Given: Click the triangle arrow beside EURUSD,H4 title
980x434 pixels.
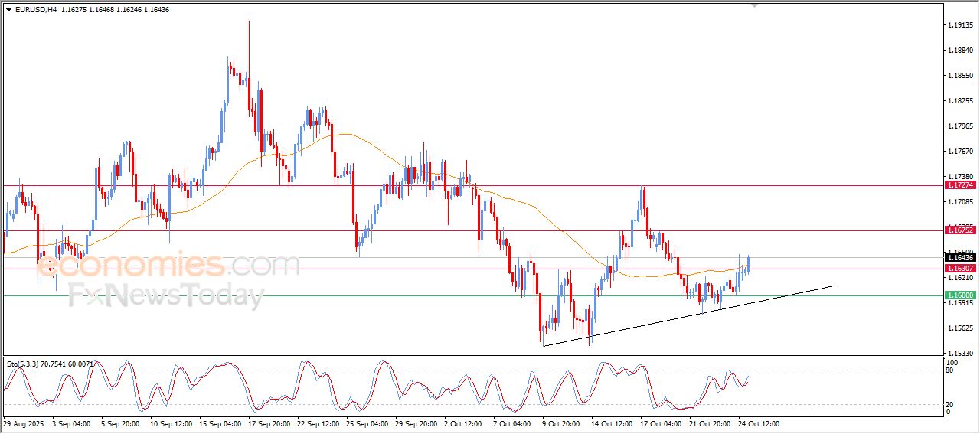Looking at the screenshot, I should [x=8, y=9].
